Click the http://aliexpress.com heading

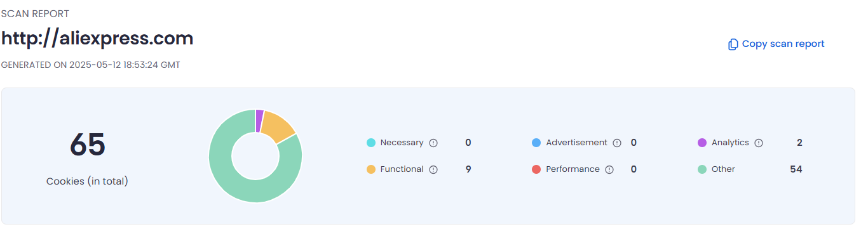click(x=97, y=39)
